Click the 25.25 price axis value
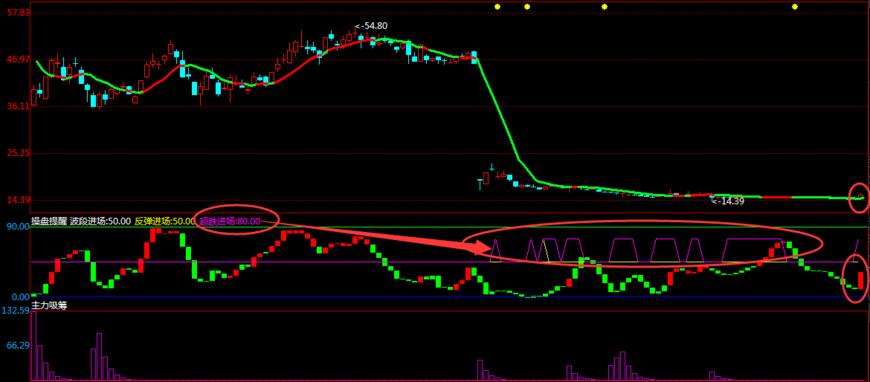Screen dimensions: 870x382 pos(15,153)
